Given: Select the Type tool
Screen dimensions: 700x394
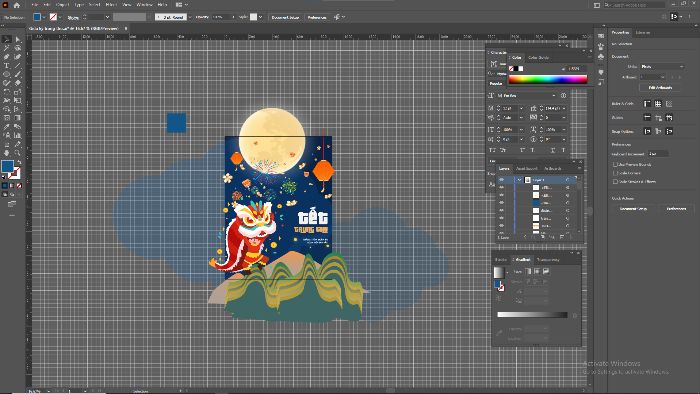Looking at the screenshot, I should (7, 65).
